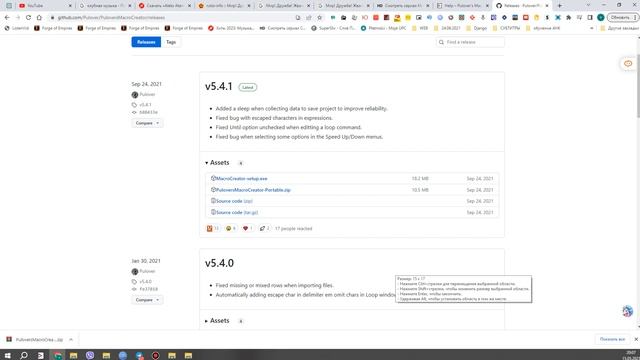Open Windows Start menu
Image resolution: width=640 pixels, height=360 pixels.
tap(7, 356)
